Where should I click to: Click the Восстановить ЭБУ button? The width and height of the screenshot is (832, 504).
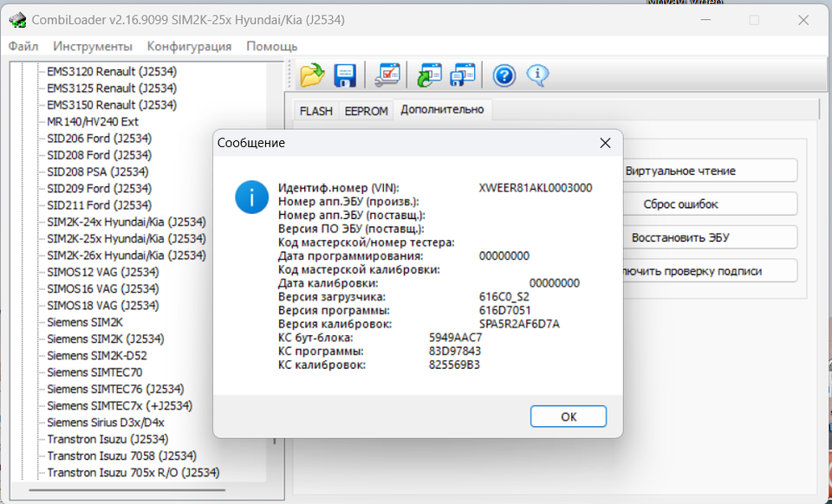[710, 237]
